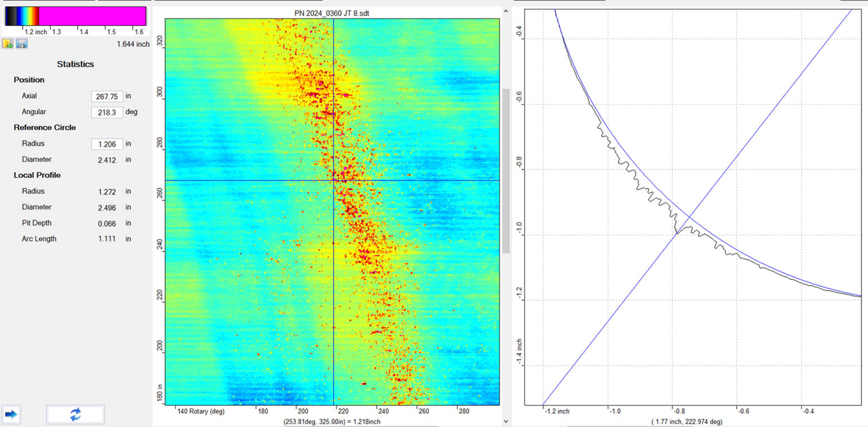Click the save floppy disk icon
This screenshot has width=868, height=427.
[x=21, y=44]
